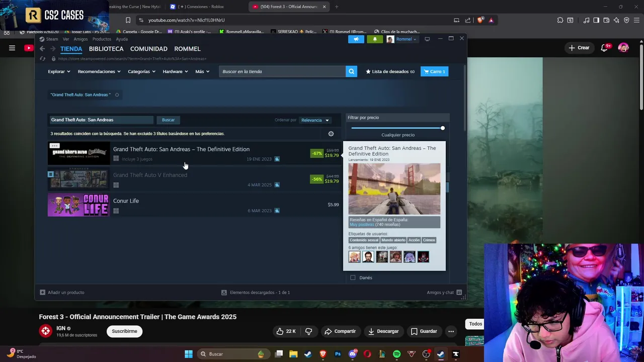Open YouTube hamburger guide menu
Viewport: 644px width, 362px height.
12,48
